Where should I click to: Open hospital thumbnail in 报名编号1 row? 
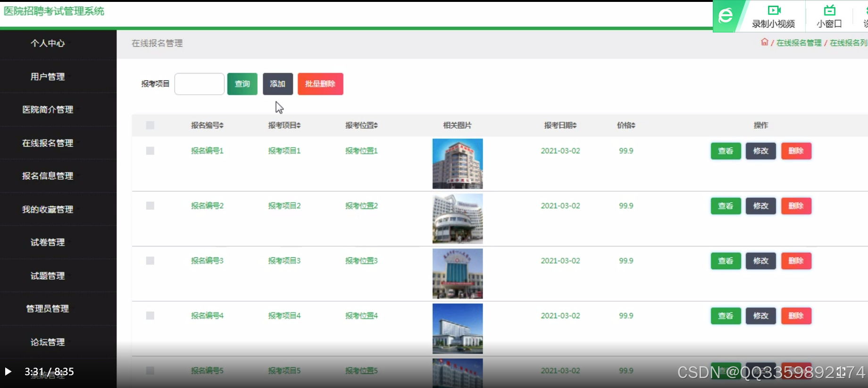[x=458, y=164]
